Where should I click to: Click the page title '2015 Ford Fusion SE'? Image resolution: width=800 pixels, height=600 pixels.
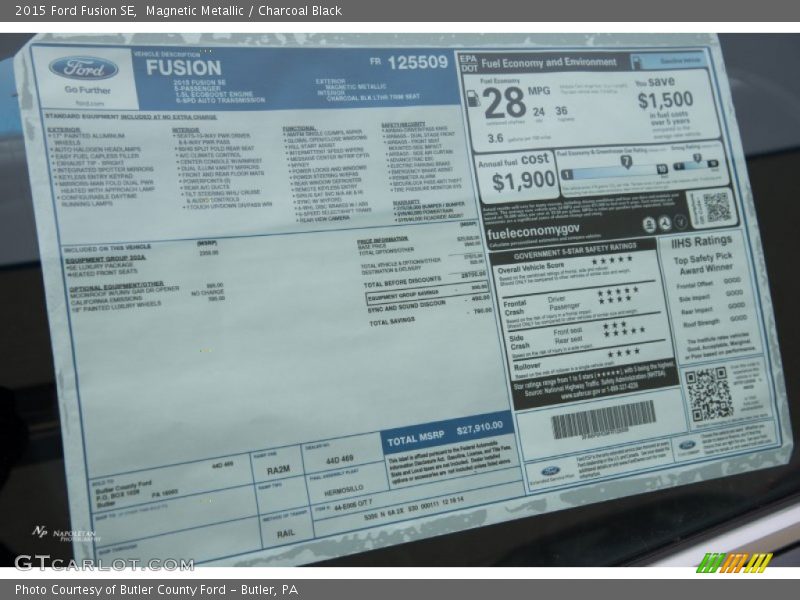coord(76,11)
